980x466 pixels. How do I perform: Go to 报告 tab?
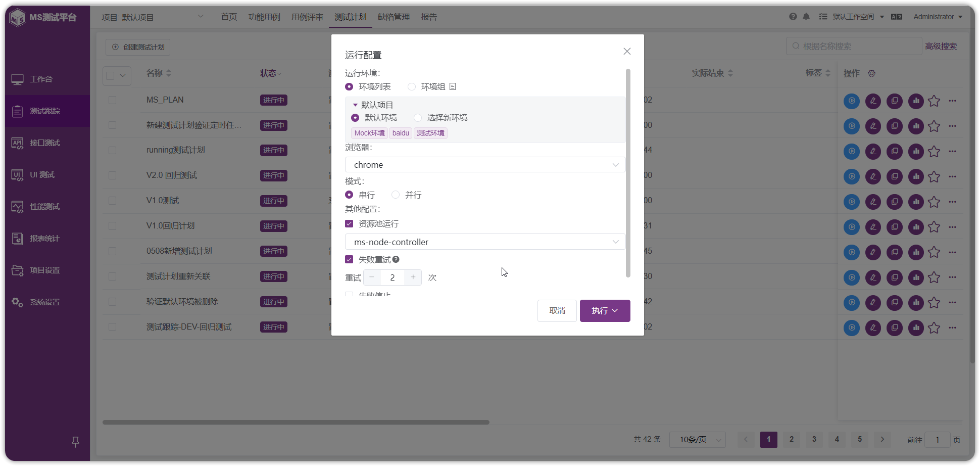click(429, 17)
